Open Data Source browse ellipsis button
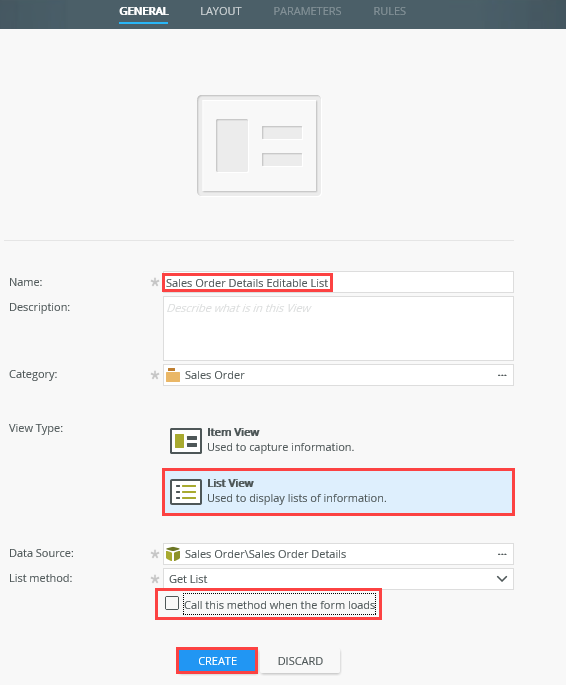 coord(502,554)
